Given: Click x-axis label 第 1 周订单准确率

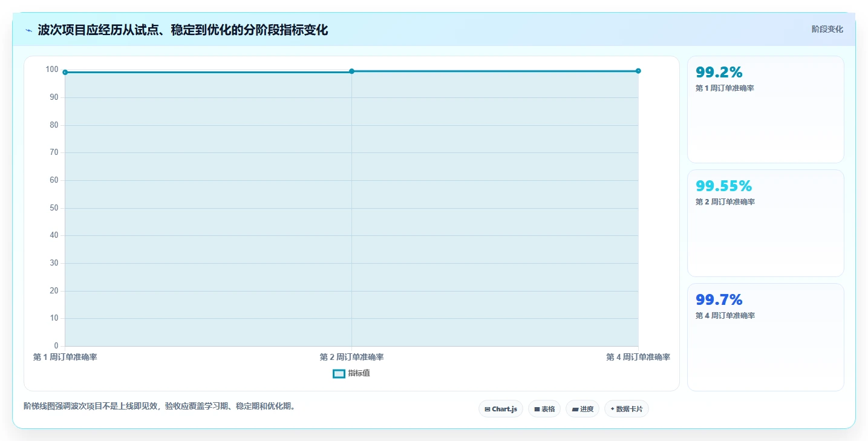Looking at the screenshot, I should [65, 357].
